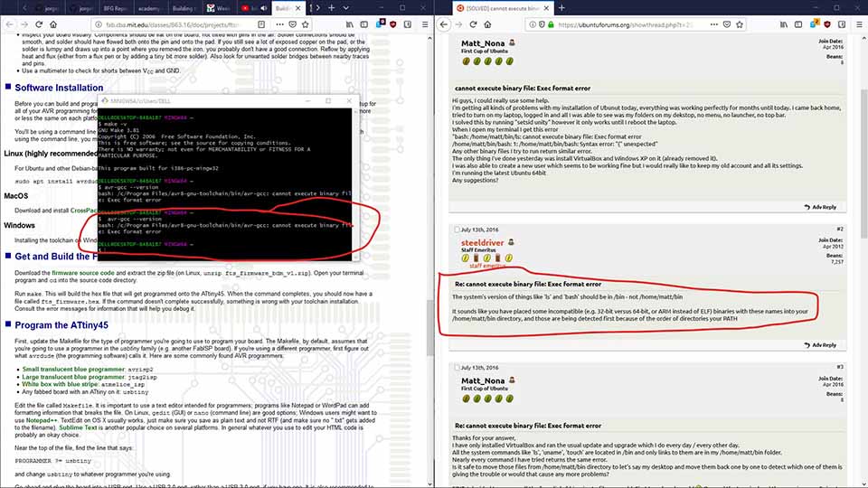868x488 pixels.
Task: Open Small translucent blue programmer link
Action: pyautogui.click(x=73, y=369)
